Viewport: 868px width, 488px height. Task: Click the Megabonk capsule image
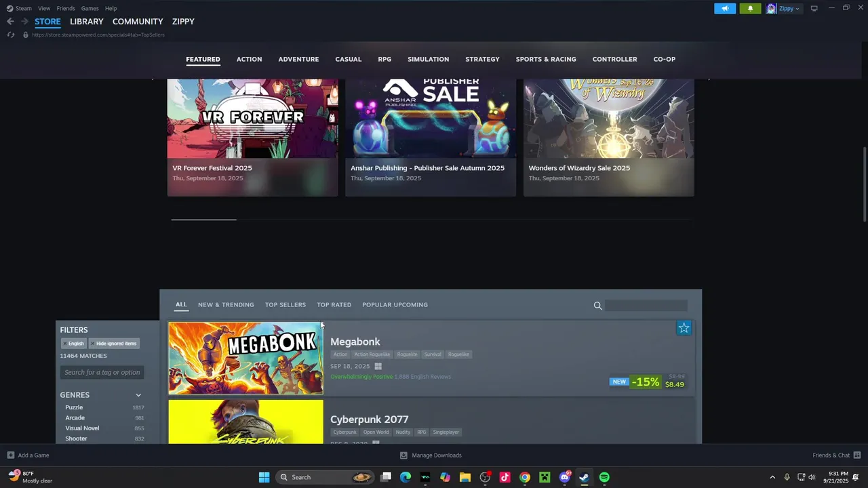(245, 358)
